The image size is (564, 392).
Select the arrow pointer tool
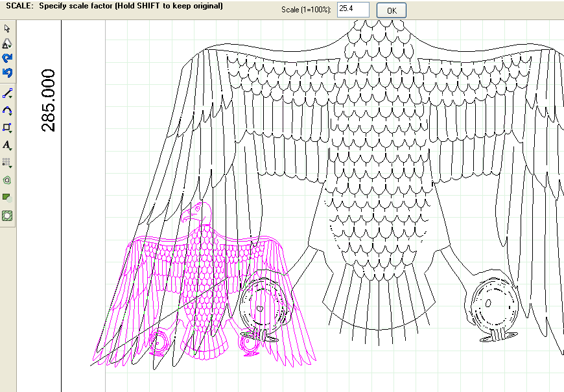pos(7,29)
